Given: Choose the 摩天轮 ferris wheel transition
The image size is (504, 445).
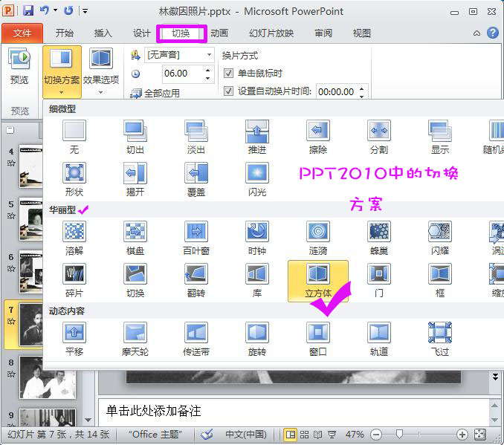Looking at the screenshot, I should click(x=135, y=340).
